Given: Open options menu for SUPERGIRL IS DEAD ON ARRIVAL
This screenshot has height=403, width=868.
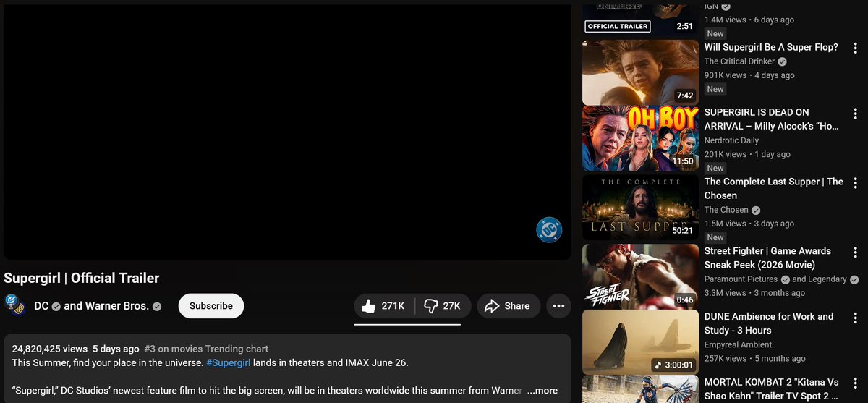Looking at the screenshot, I should (x=856, y=114).
